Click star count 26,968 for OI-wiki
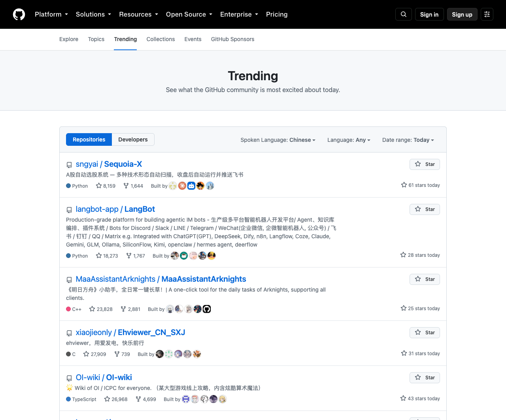Screen dimensions: 506x420 point(116,399)
